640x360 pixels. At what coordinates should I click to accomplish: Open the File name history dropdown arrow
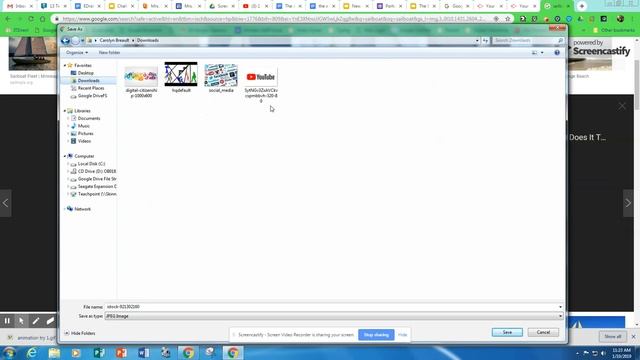[560, 307]
